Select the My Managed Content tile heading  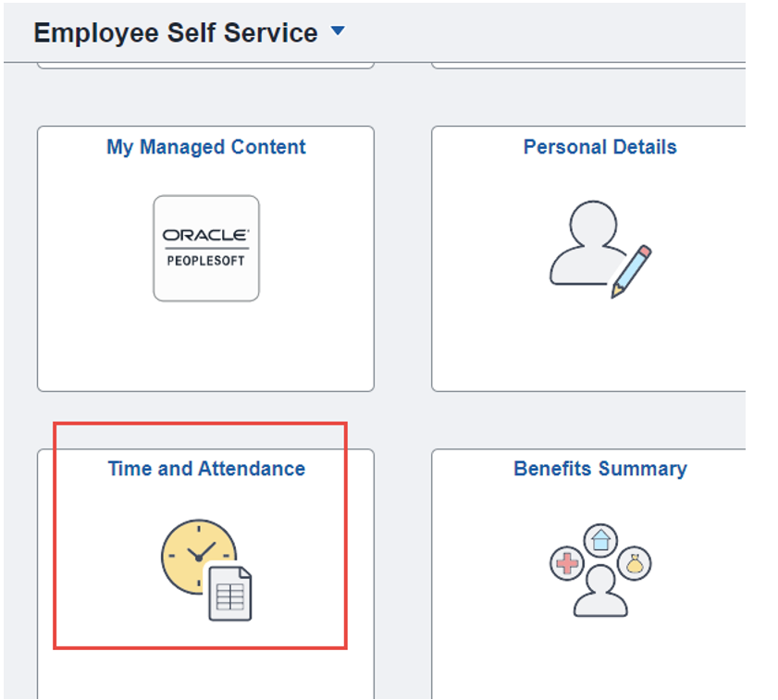205,146
